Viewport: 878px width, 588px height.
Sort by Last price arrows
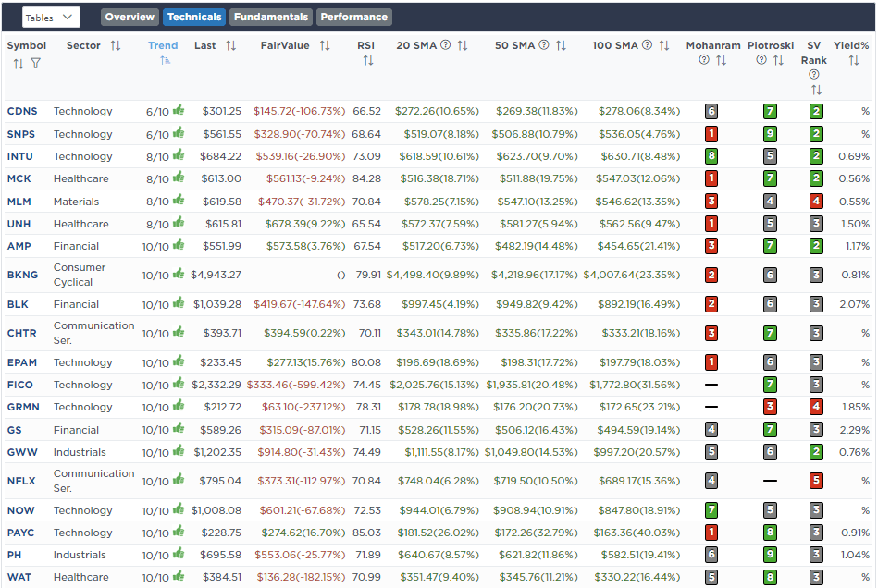point(230,45)
